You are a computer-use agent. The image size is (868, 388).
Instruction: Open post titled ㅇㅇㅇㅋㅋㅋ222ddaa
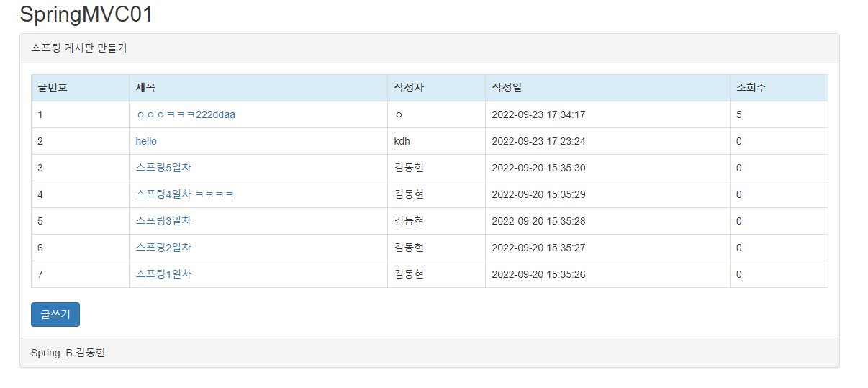point(186,114)
